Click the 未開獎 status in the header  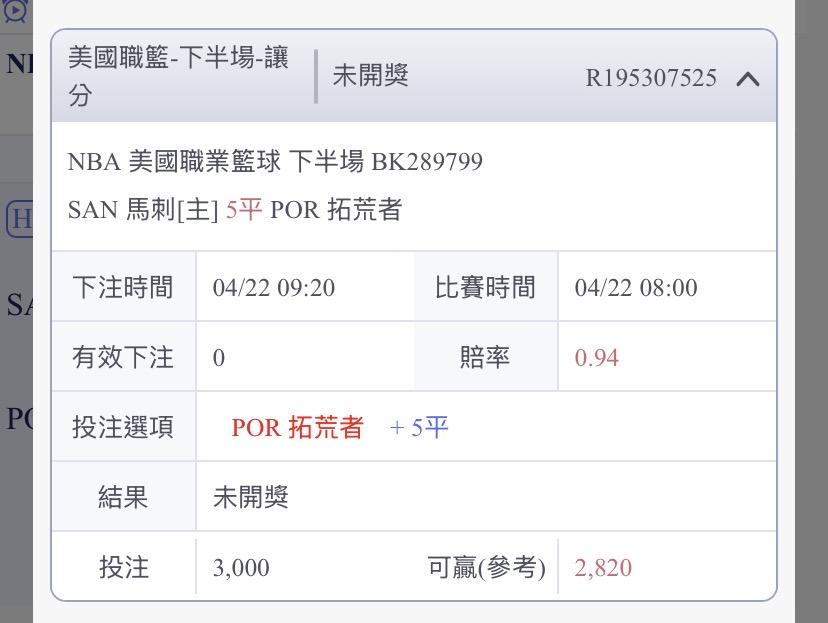[x=370, y=76]
